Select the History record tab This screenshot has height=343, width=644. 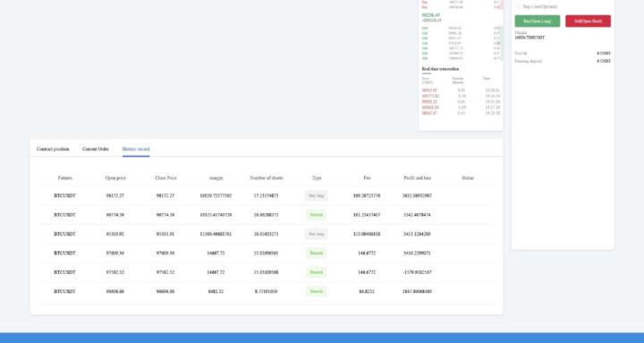[x=136, y=149]
